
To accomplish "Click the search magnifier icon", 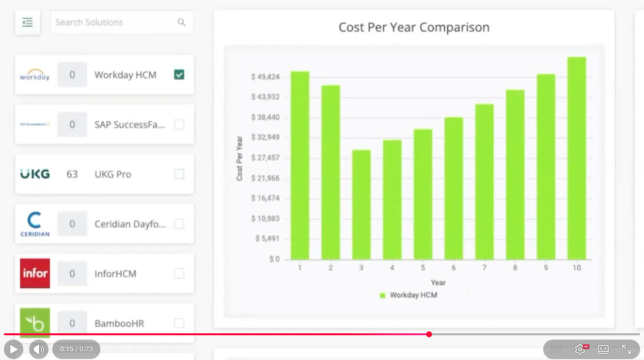I will [x=182, y=22].
